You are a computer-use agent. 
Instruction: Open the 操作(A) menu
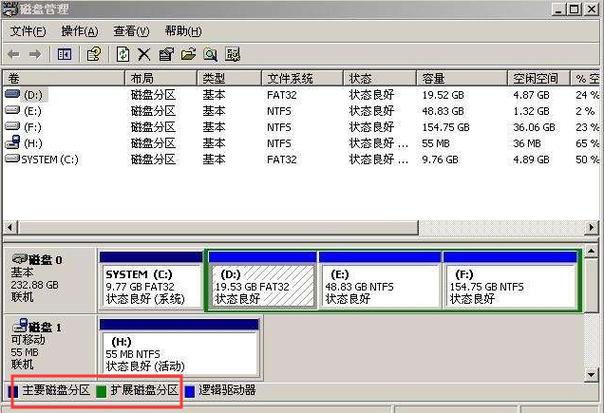click(80, 31)
